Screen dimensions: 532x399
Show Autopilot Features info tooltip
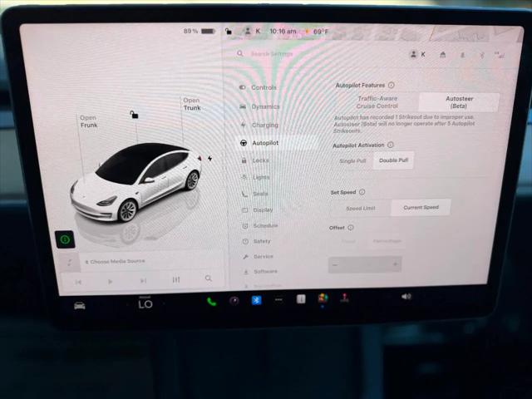pyautogui.click(x=392, y=85)
